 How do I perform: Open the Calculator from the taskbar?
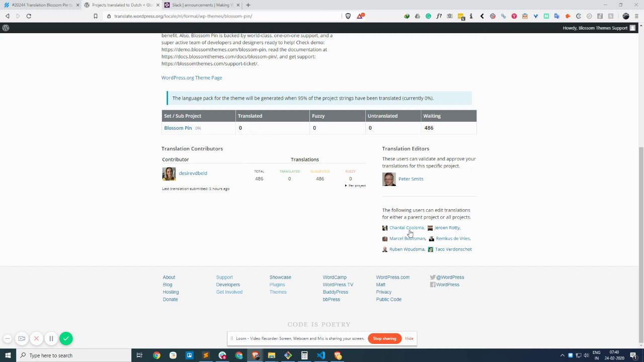304,355
